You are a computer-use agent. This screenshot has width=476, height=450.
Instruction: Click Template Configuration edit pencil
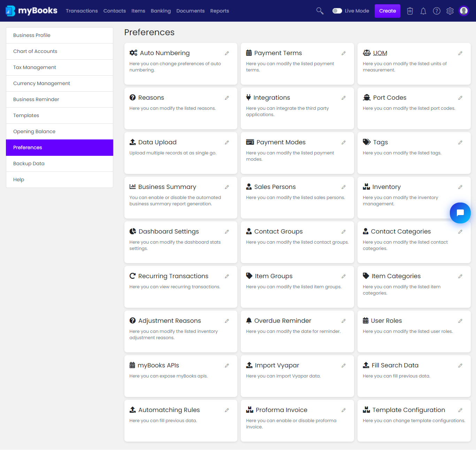tap(460, 410)
